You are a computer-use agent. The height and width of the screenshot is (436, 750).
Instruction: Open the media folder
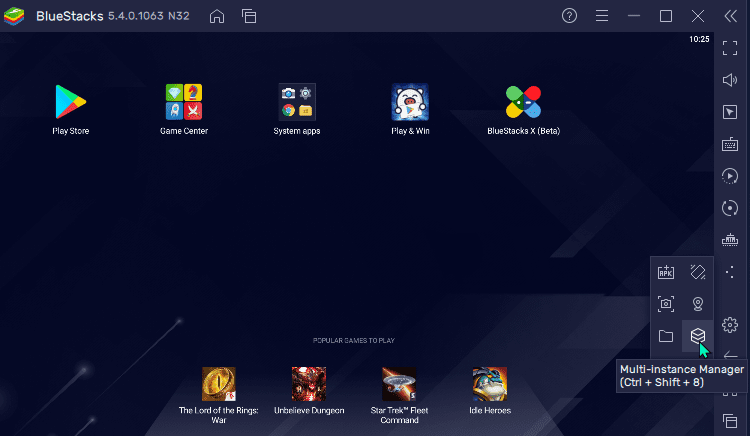666,336
